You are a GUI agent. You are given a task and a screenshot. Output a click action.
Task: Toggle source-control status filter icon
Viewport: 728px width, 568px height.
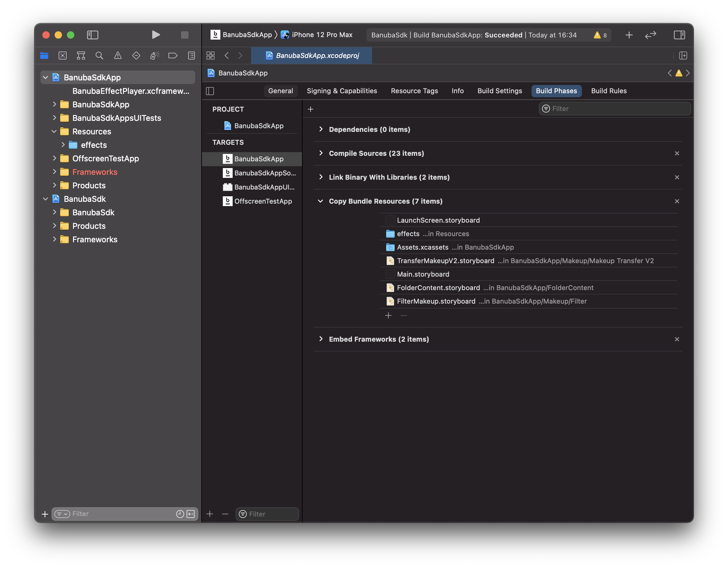point(191,514)
